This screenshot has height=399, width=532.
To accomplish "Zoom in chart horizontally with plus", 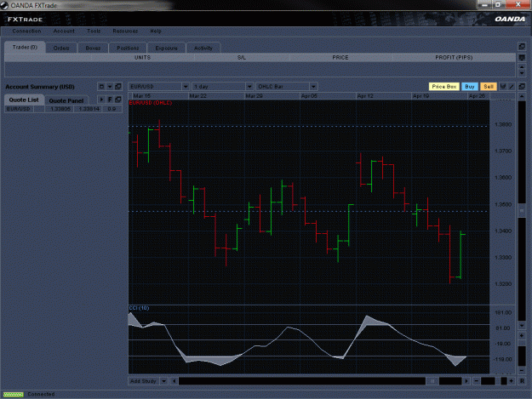I will [512, 381].
